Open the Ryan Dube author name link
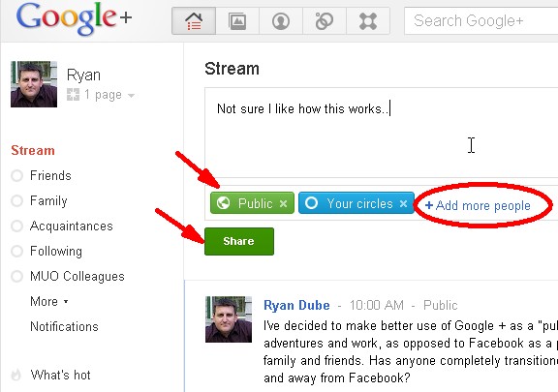Image resolution: width=558 pixels, height=392 pixels. pyautogui.click(x=296, y=305)
